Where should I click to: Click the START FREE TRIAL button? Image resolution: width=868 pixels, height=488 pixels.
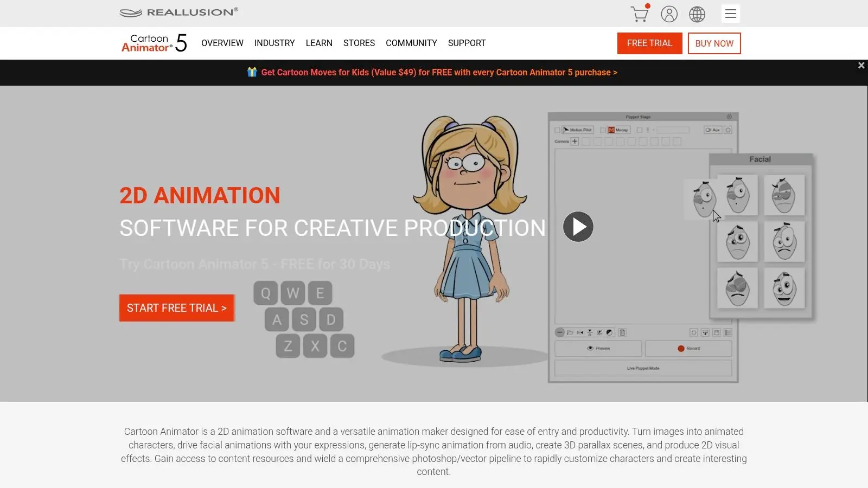[x=176, y=307]
